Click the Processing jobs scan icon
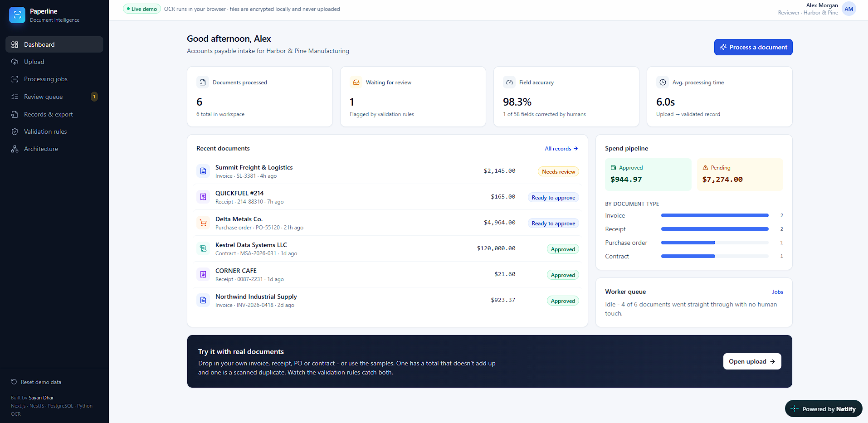Viewport: 868px width, 423px height. coord(15,79)
